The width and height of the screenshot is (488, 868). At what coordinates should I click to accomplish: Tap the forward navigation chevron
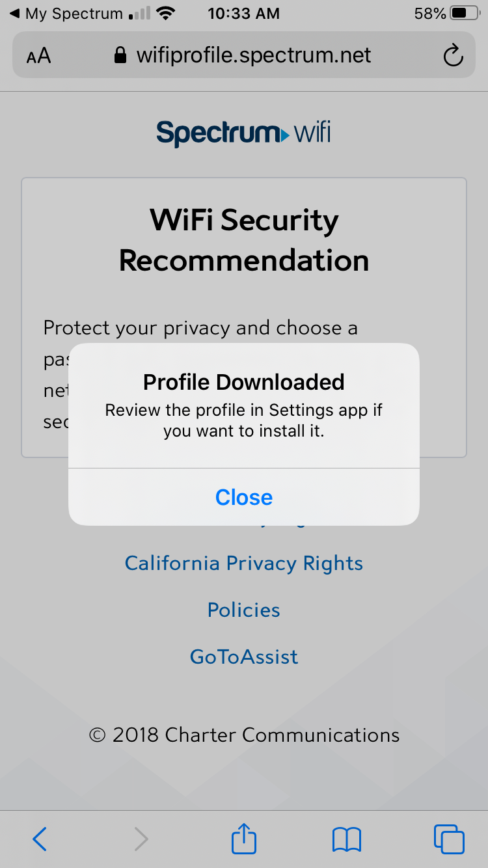pos(141,839)
